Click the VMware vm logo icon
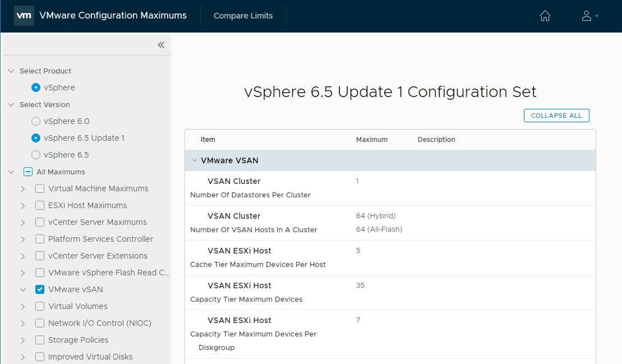This screenshot has height=364, width=622. click(x=24, y=16)
